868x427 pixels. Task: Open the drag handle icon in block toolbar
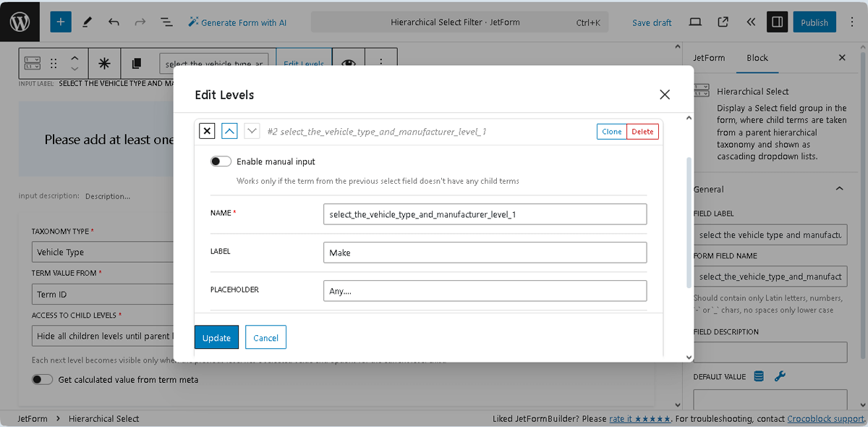click(53, 64)
